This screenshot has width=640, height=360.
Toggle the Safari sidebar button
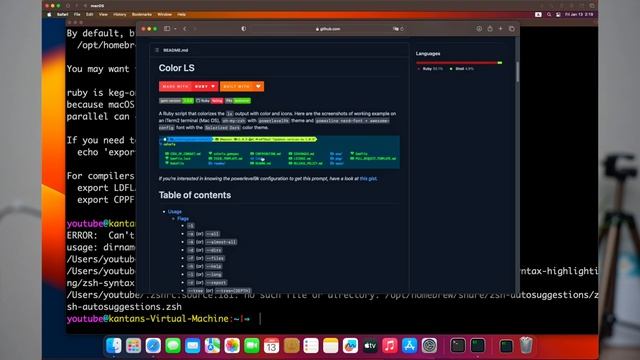coord(167,29)
